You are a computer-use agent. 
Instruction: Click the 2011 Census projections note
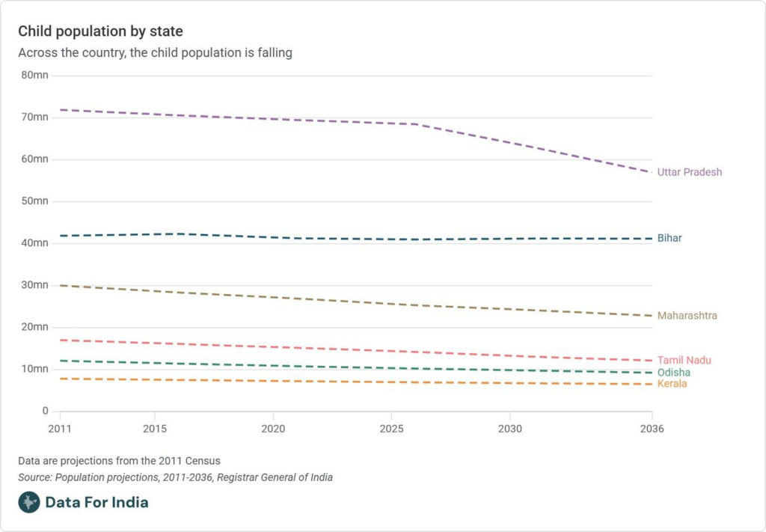119,460
